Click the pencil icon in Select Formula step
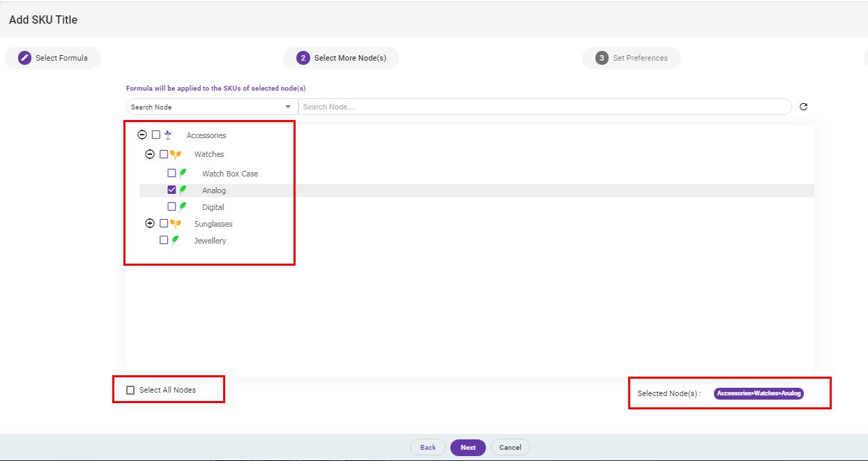This screenshot has height=461, width=868. pos(24,58)
